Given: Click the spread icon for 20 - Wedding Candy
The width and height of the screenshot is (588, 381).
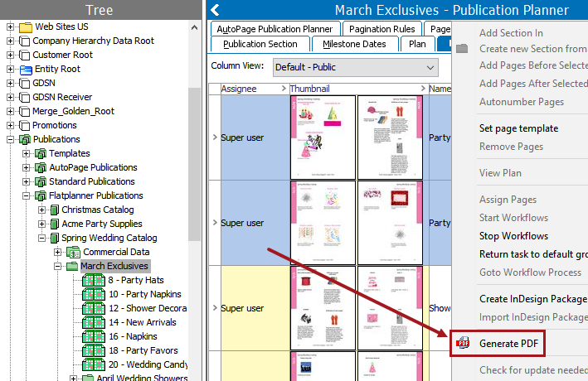Looking at the screenshot, I should 94,364.
